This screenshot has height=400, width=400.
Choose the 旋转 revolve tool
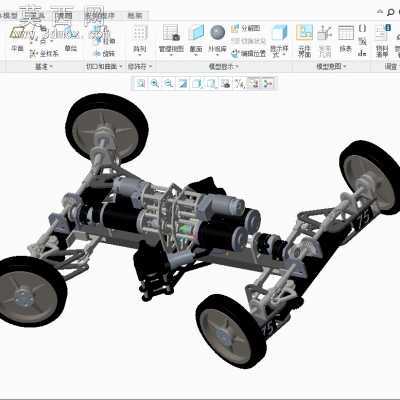click(x=105, y=53)
